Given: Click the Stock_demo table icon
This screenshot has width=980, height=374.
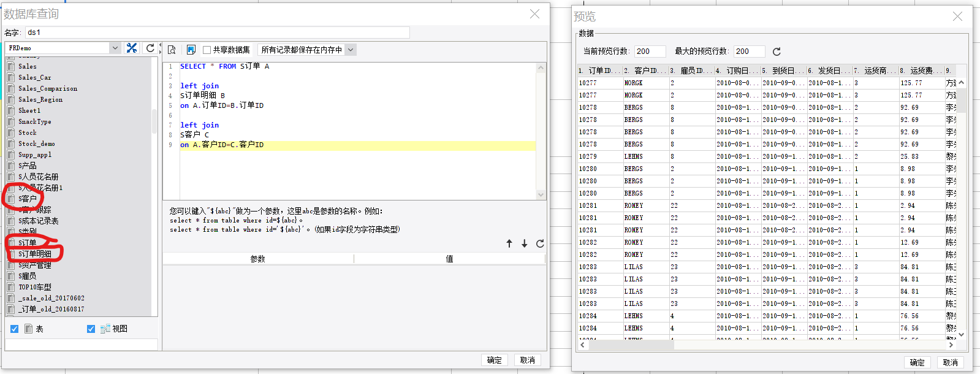Looking at the screenshot, I should 11,143.
